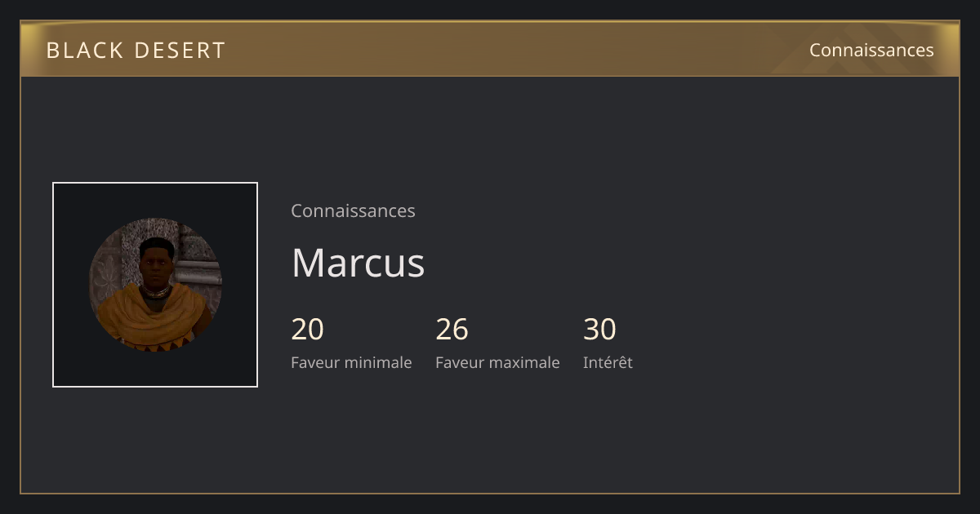Click the maximum favor value 26
980x514 pixels.
tap(452, 330)
